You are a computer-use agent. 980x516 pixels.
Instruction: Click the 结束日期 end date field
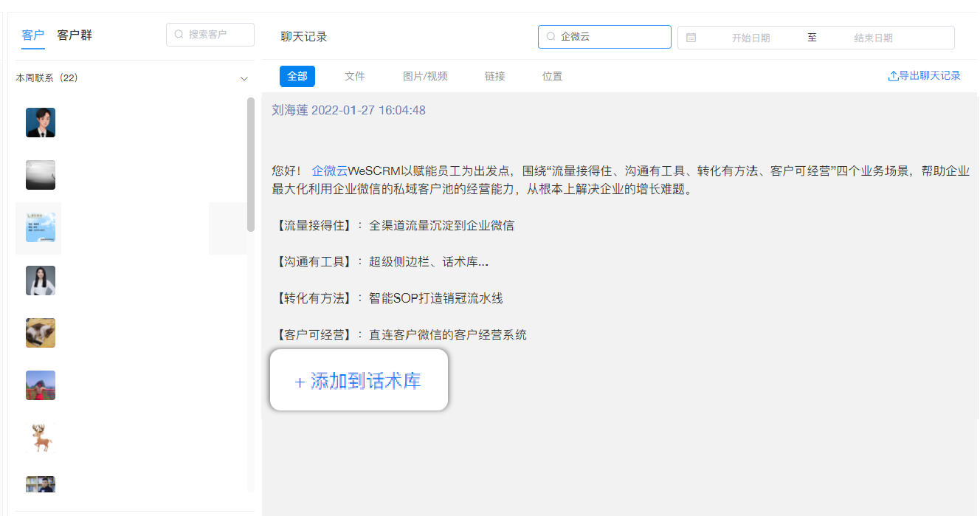click(873, 38)
